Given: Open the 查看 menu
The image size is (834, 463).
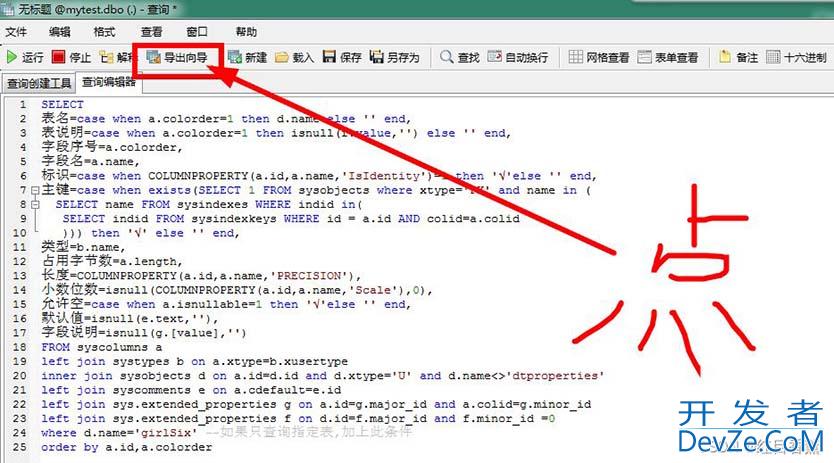Looking at the screenshot, I should (152, 32).
